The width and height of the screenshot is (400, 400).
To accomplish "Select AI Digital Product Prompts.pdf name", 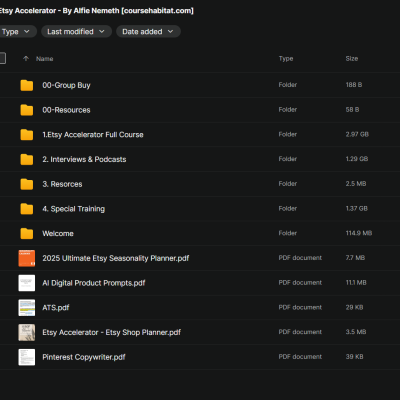I will coord(94,283).
